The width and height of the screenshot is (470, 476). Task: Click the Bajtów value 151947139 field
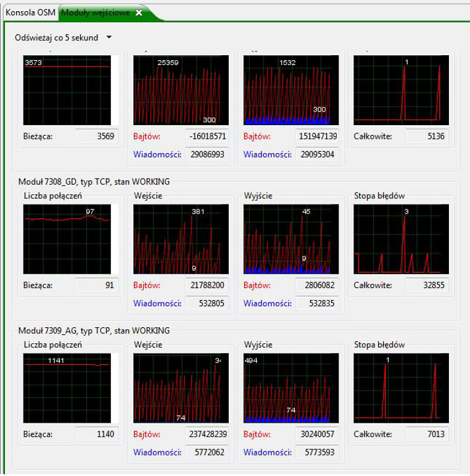317,136
